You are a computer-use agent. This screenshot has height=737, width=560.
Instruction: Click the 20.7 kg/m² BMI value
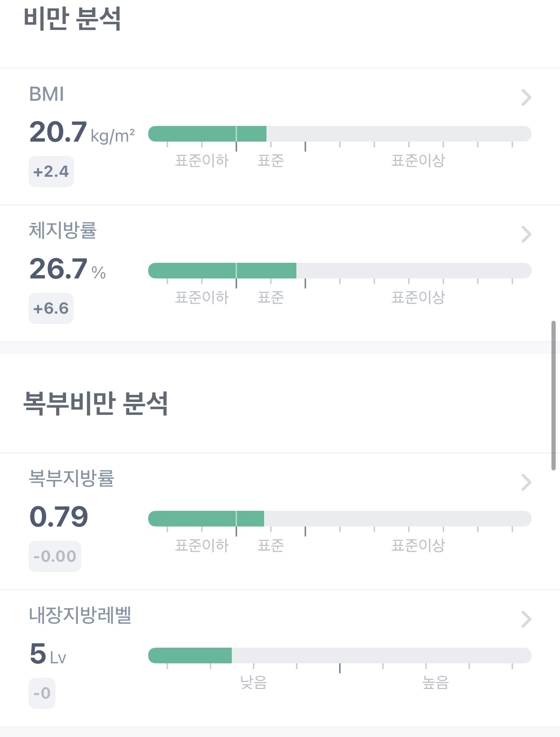pos(82,133)
